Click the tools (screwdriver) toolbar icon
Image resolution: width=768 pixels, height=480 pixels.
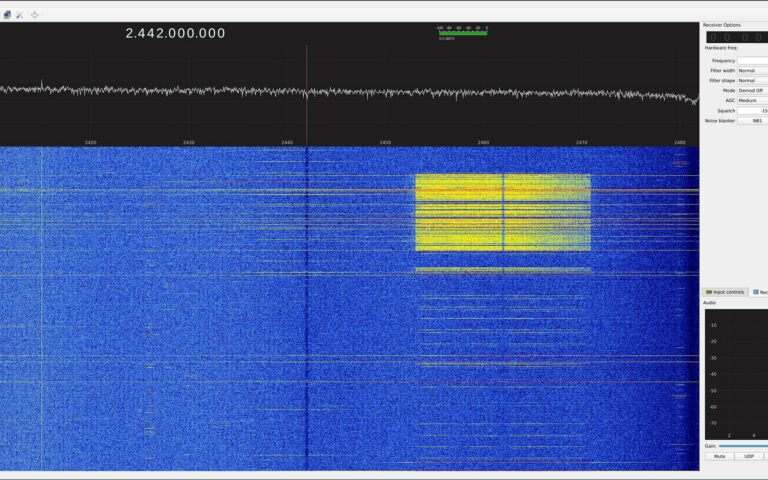[x=20, y=15]
